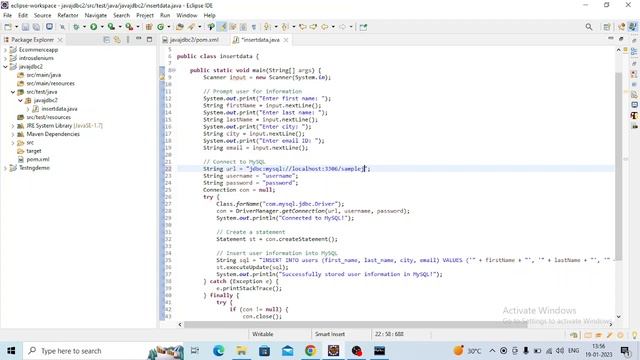640x360 pixels.
Task: Open the Project menu
Action: coord(145,15)
